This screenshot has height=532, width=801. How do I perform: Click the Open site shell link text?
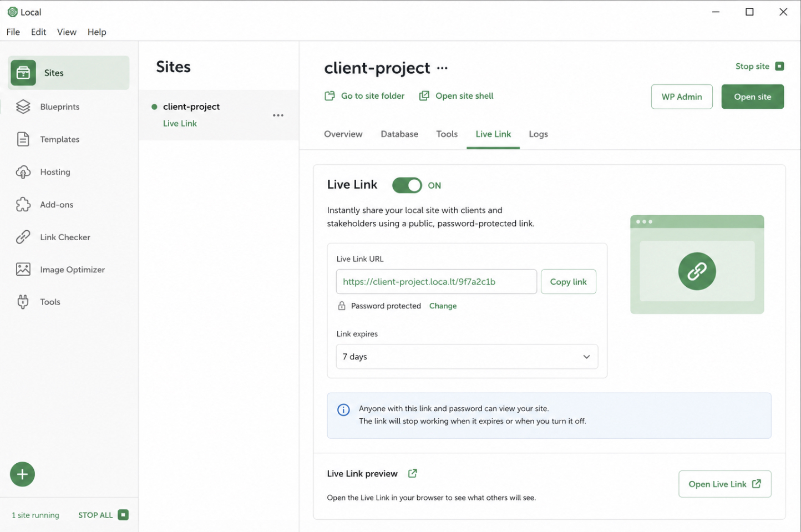click(464, 96)
